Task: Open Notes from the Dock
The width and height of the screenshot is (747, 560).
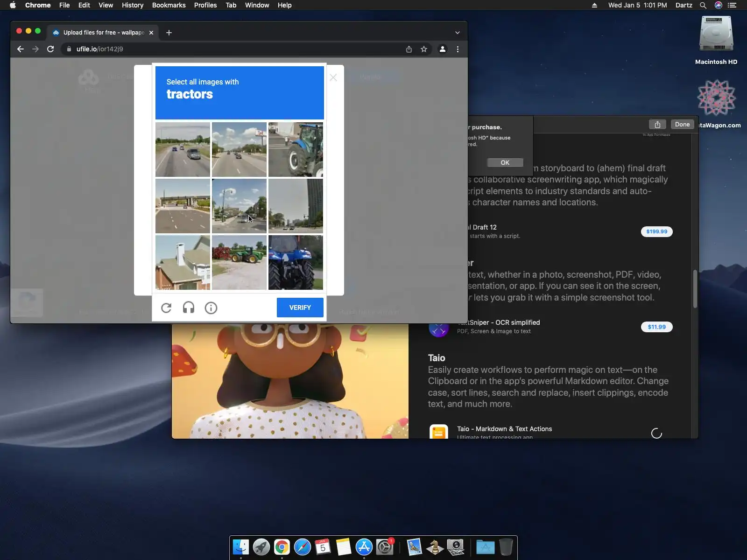Action: (344, 547)
